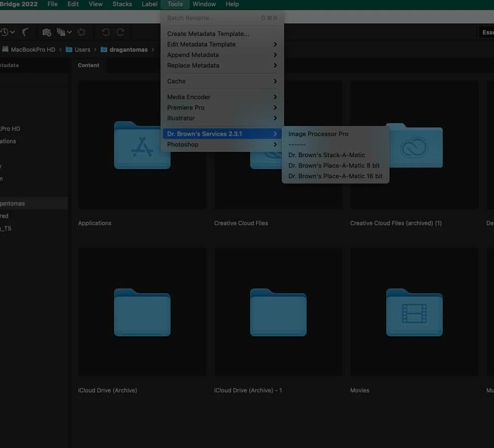
Task: Click the Open in Camera Raw aperture icon
Action: pos(81,32)
